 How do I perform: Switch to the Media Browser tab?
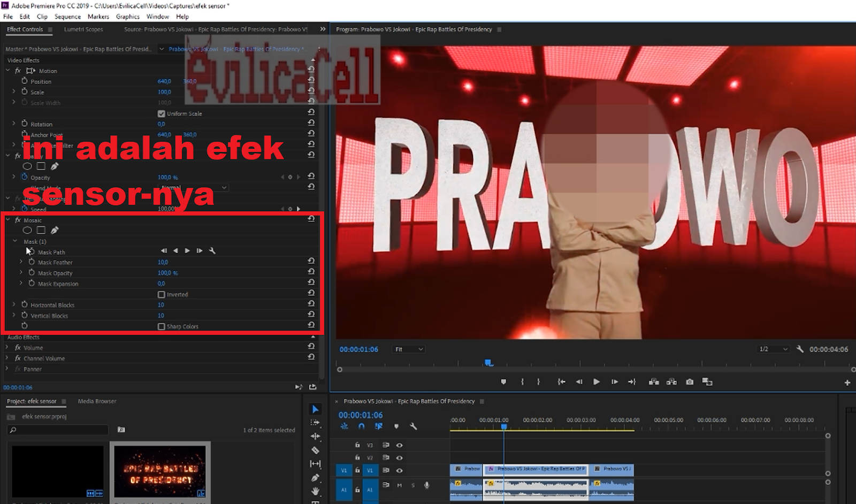click(97, 401)
